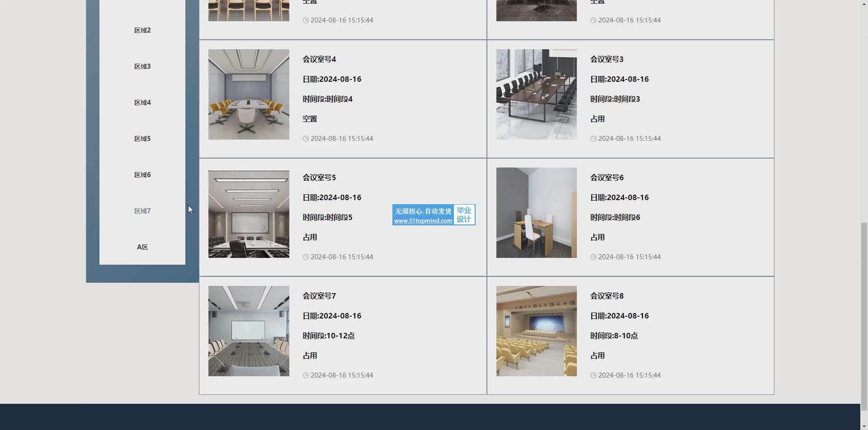Click the 会议室号7 thumbnail picture
The image size is (868, 430).
coord(249,331)
